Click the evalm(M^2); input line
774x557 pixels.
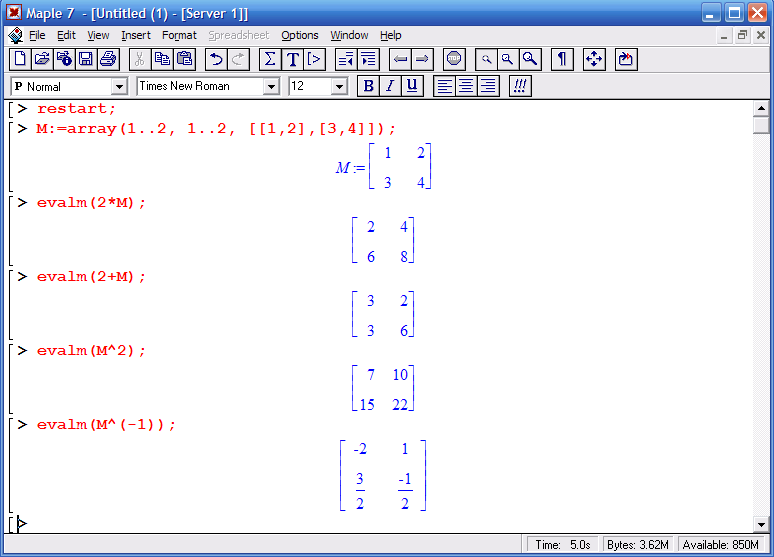click(x=91, y=351)
